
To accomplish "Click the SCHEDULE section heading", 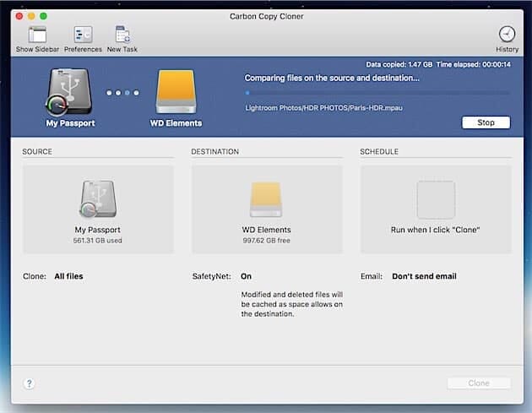I will pos(379,152).
